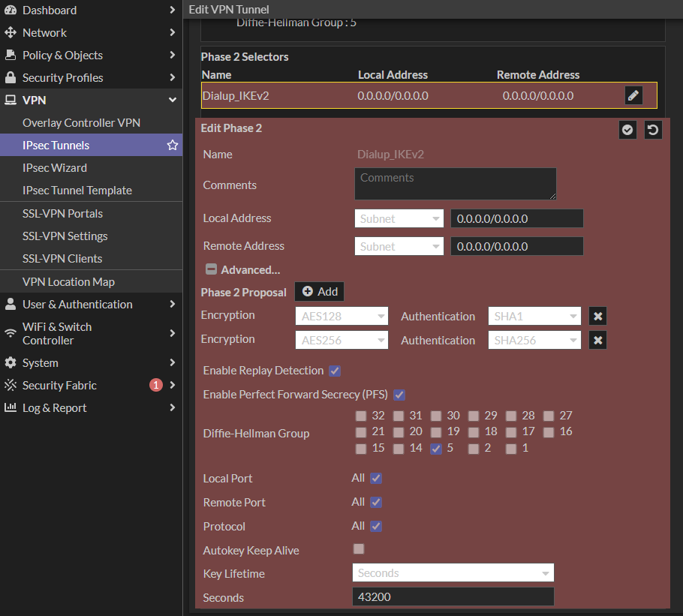This screenshot has width=683, height=616.
Task: Go to SSL-VPN Settings
Action: point(65,236)
